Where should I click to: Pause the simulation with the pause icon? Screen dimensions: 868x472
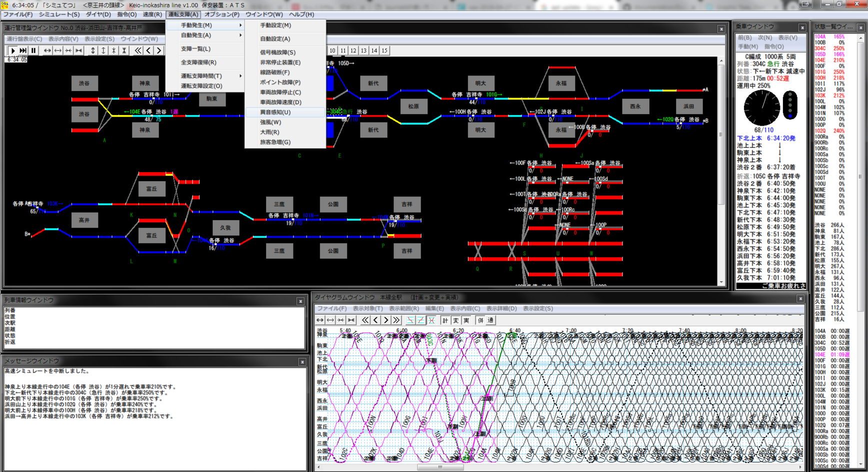[33, 51]
